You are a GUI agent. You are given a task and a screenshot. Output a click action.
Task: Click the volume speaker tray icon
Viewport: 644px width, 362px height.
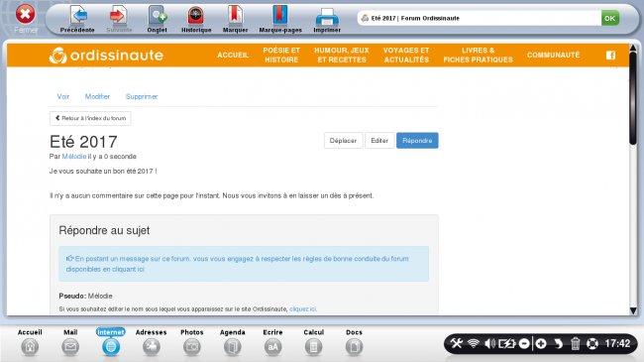[489, 343]
